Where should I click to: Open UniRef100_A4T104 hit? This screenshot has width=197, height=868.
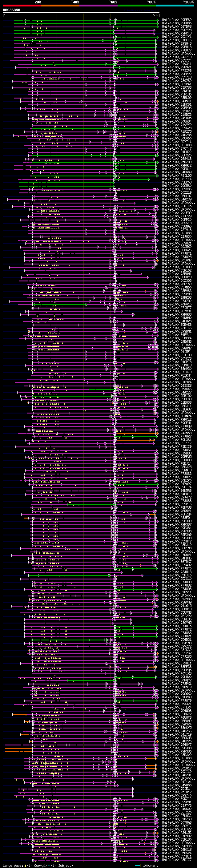click(177, 782)
